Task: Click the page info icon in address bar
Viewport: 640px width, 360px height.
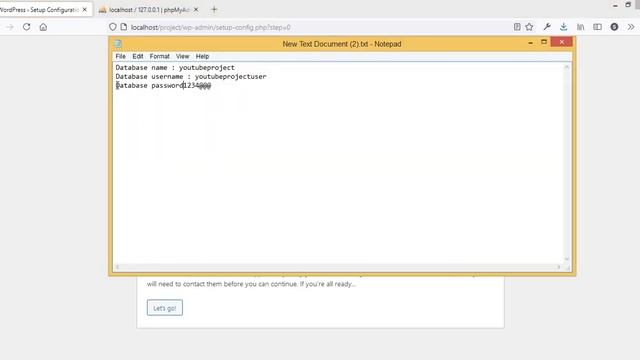Action: 124,27
